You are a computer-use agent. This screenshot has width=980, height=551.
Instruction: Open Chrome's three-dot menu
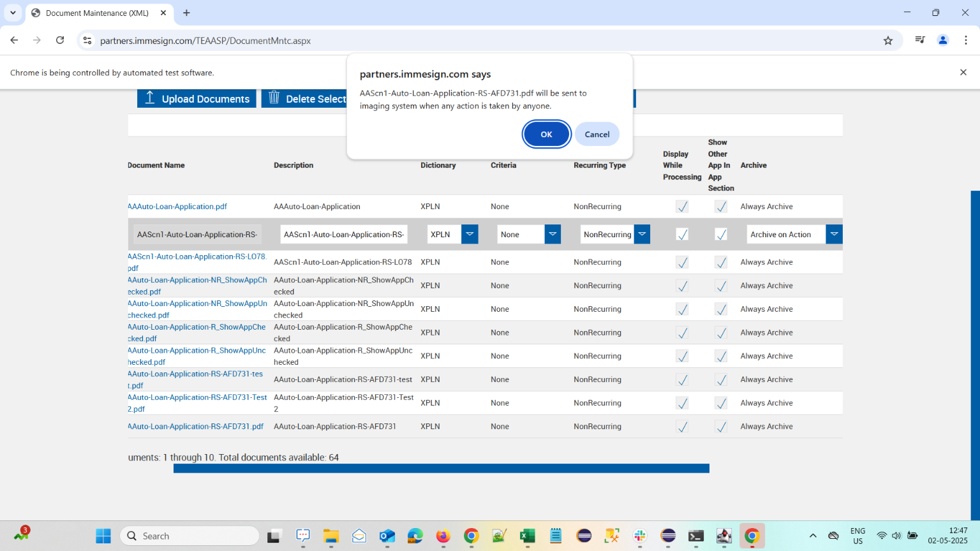(966, 40)
